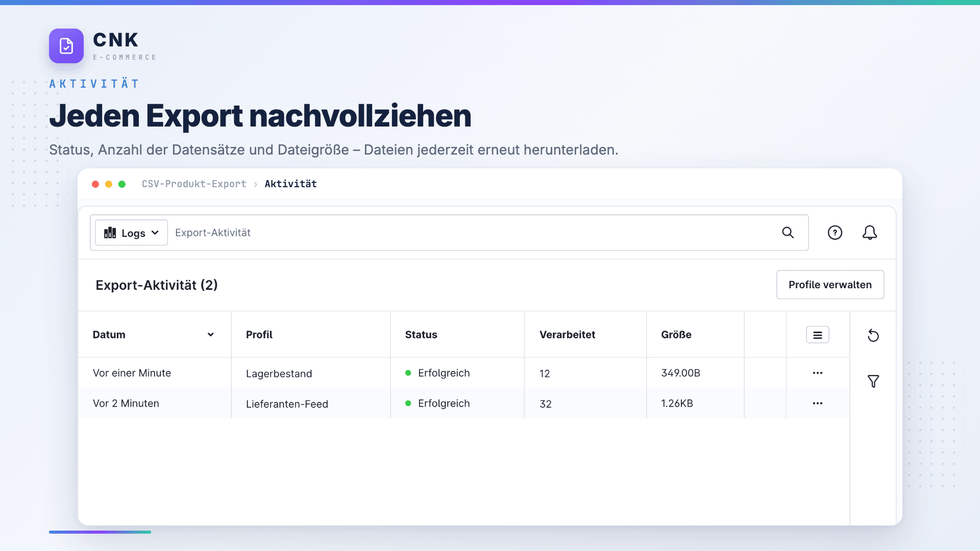
Task: Click the Export-Aktivität (2) heading
Action: coord(157,285)
